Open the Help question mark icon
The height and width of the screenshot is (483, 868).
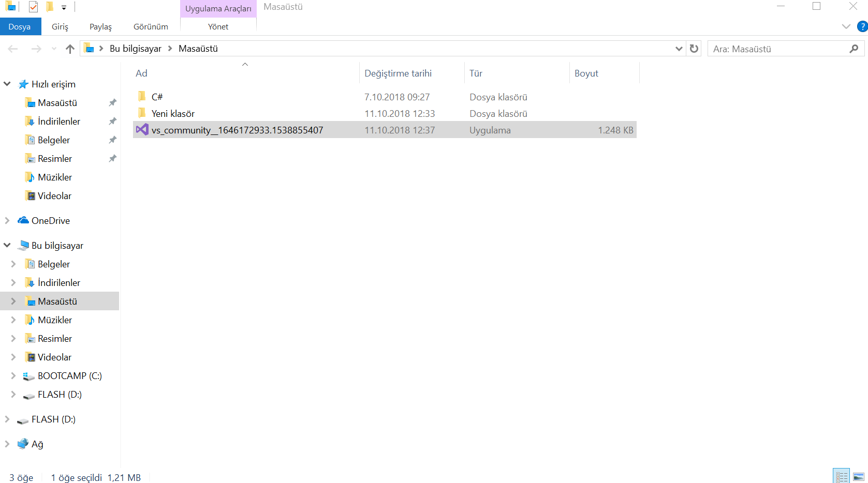(x=862, y=26)
